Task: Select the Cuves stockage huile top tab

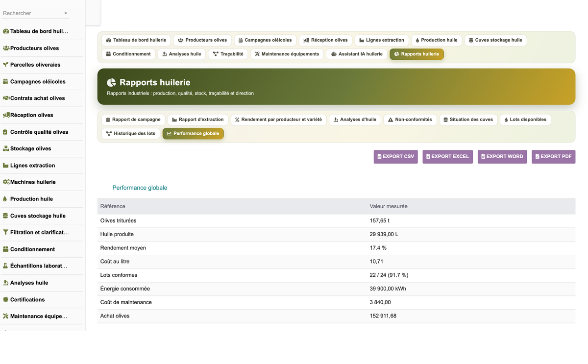Action: (x=495, y=40)
